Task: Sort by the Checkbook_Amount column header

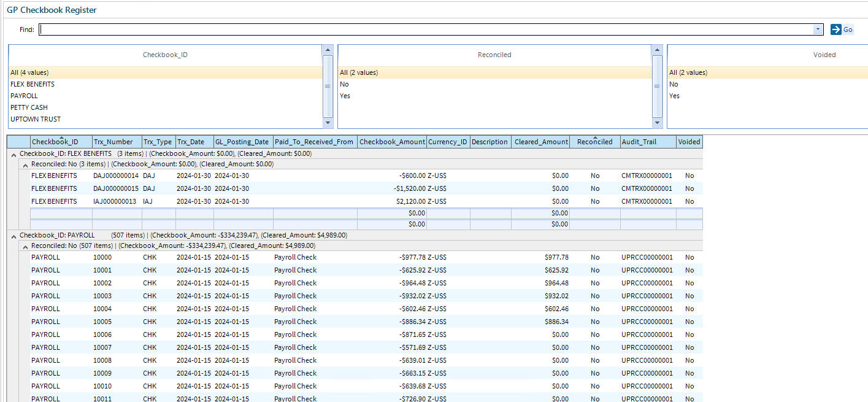Action: [x=392, y=142]
